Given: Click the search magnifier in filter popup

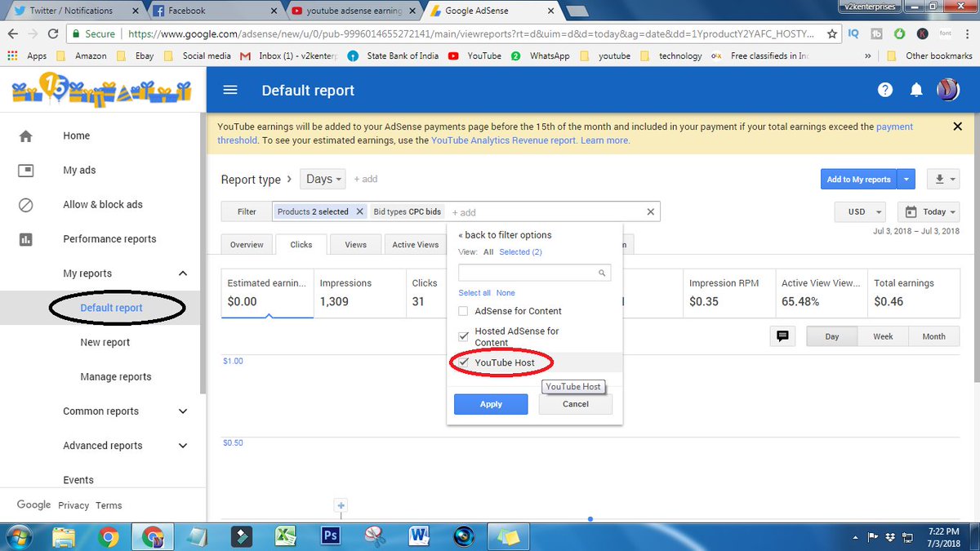Looking at the screenshot, I should click(x=603, y=273).
